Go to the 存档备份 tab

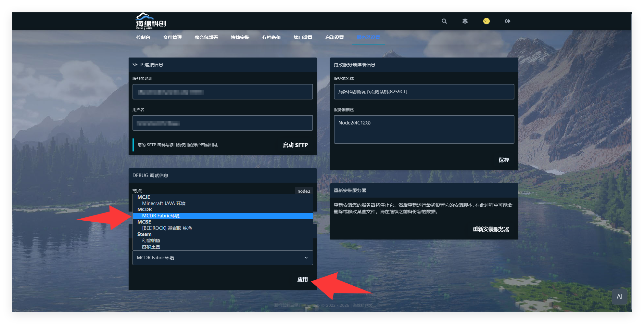[x=271, y=37]
